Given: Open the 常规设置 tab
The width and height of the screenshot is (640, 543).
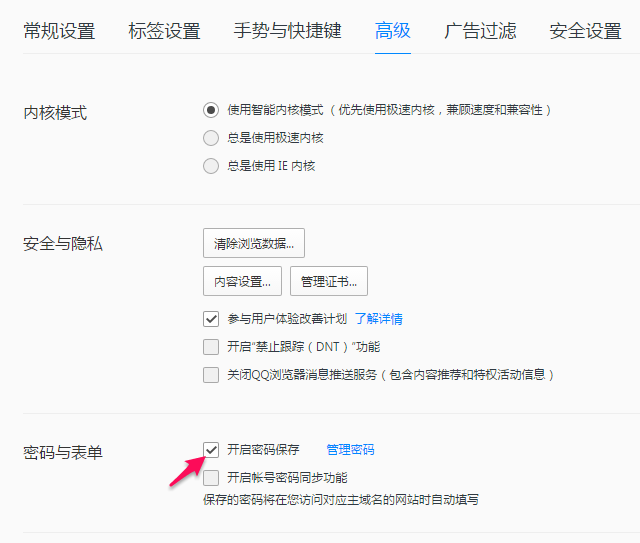Looking at the screenshot, I should tap(59, 31).
